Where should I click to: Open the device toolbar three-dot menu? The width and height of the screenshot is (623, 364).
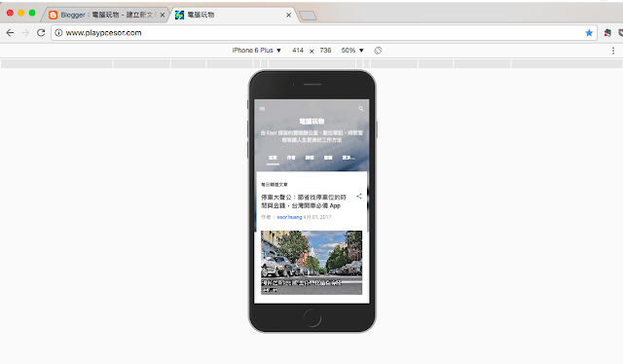pos(613,51)
